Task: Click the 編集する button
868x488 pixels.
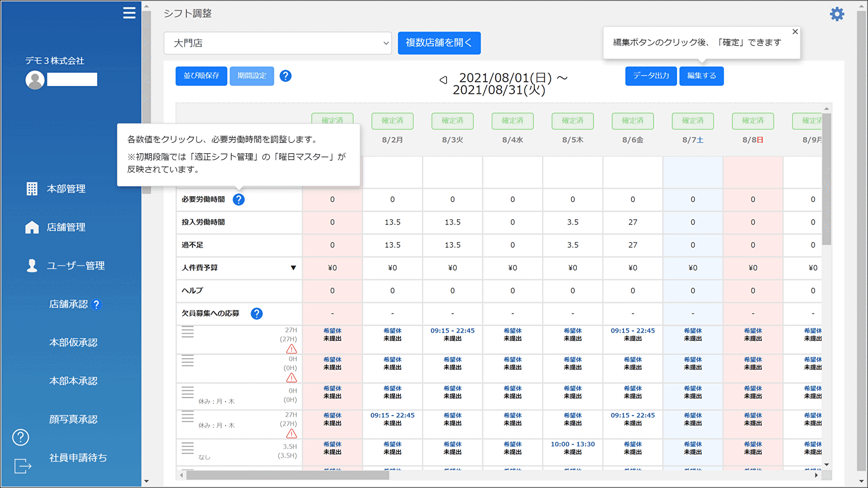Action: [x=701, y=76]
